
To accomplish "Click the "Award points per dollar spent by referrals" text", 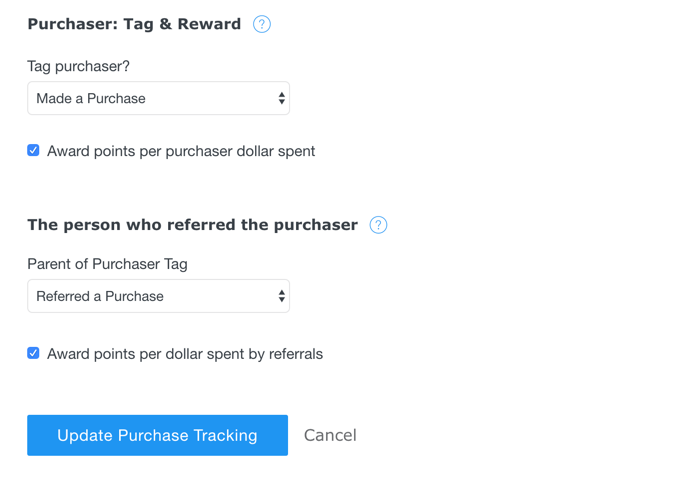I will [x=185, y=354].
